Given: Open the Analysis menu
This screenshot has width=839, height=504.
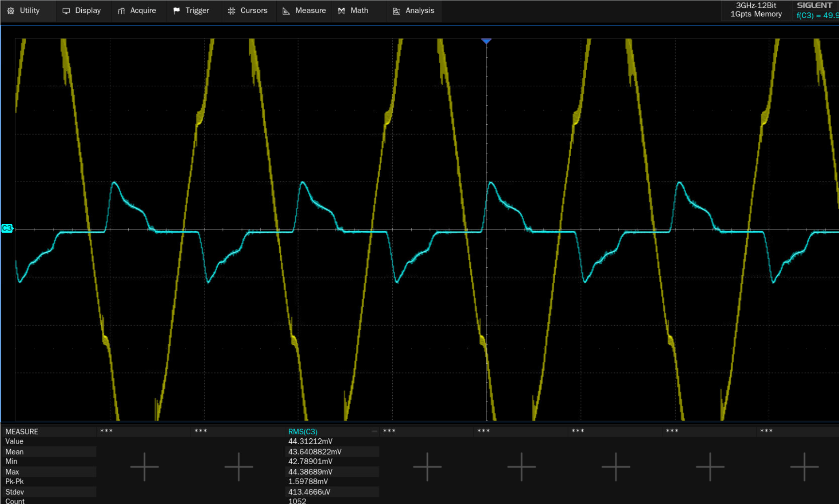Looking at the screenshot, I should [x=414, y=11].
